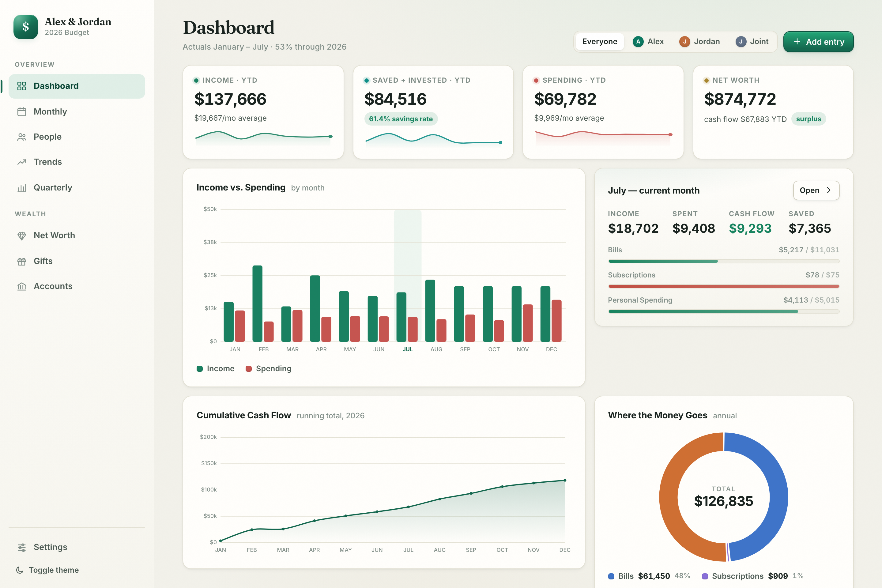
Task: Click the Quarterly bar-chart icon
Action: pyautogui.click(x=22, y=187)
